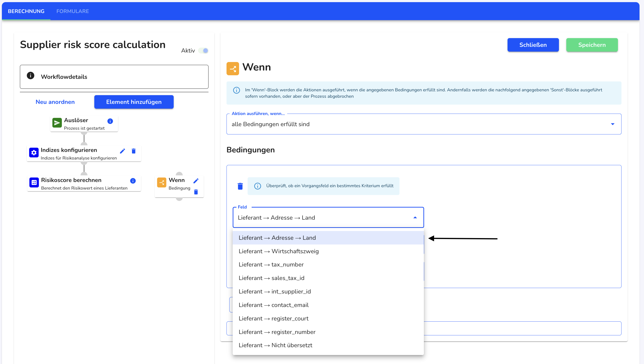Click the green Auslöser start icon

pyautogui.click(x=57, y=123)
